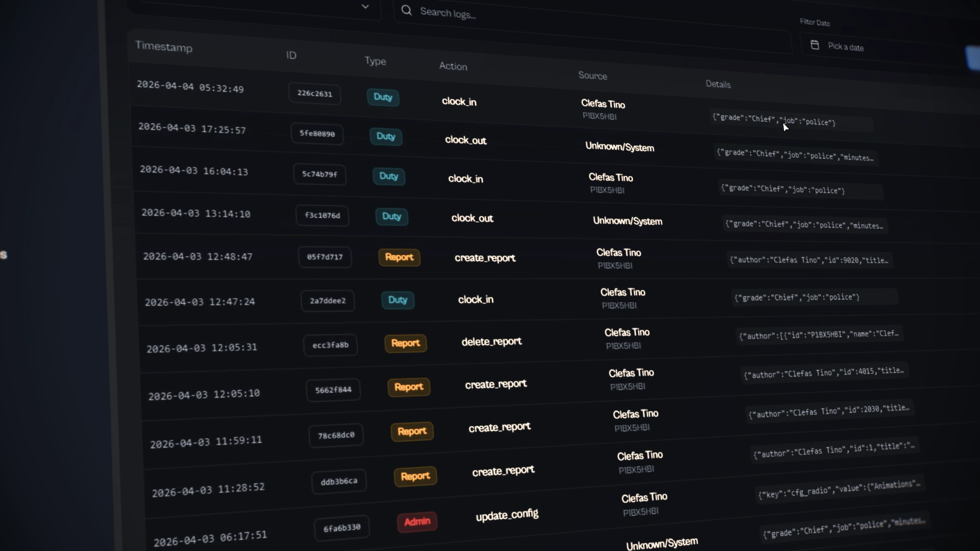This screenshot has height=551, width=980.
Task: Select the Duty badge for ID 226c2631
Action: pyautogui.click(x=383, y=97)
